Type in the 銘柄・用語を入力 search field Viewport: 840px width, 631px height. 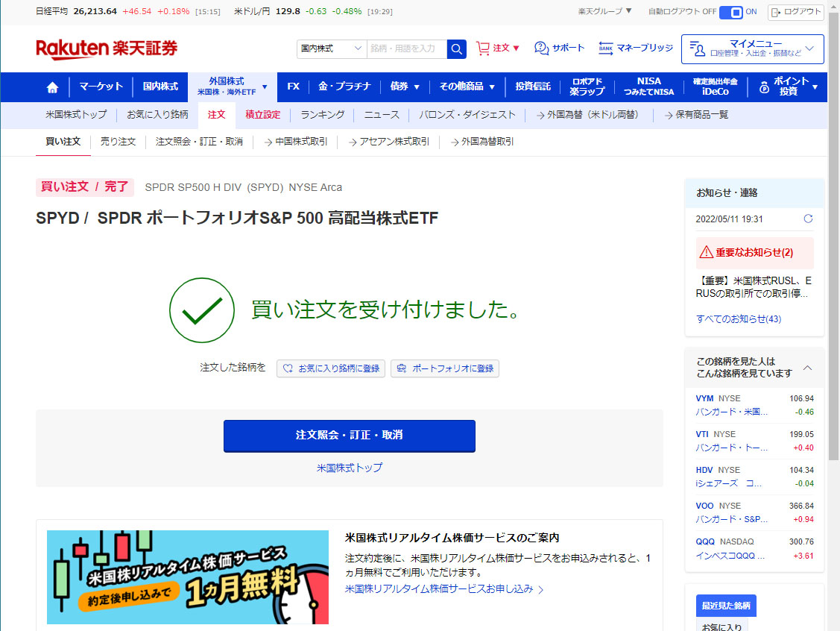coord(406,48)
